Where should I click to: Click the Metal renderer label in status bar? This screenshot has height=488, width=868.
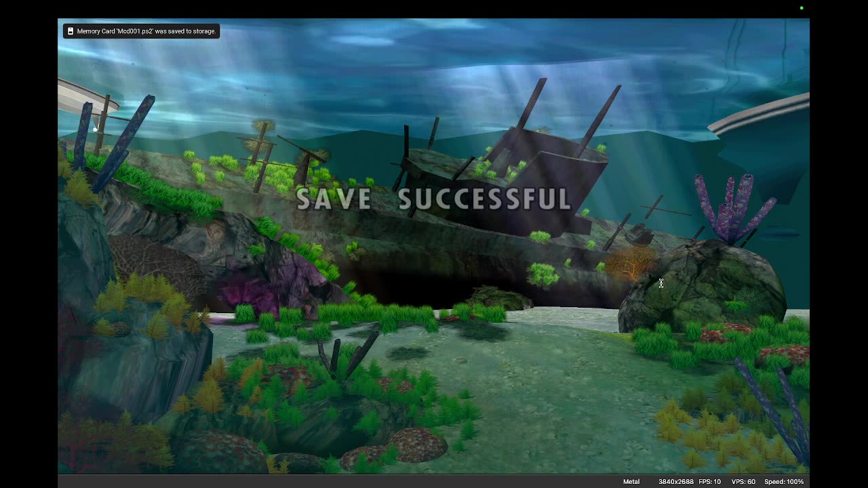631,482
